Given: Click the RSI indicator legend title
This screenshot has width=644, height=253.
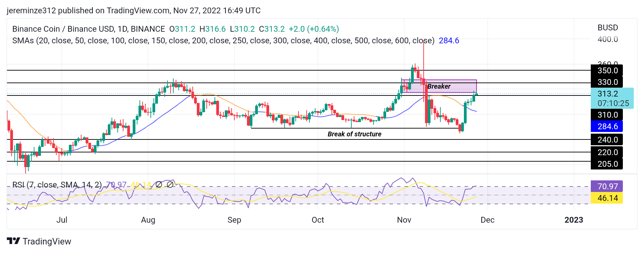Looking at the screenshot, I should pyautogui.click(x=57, y=185).
